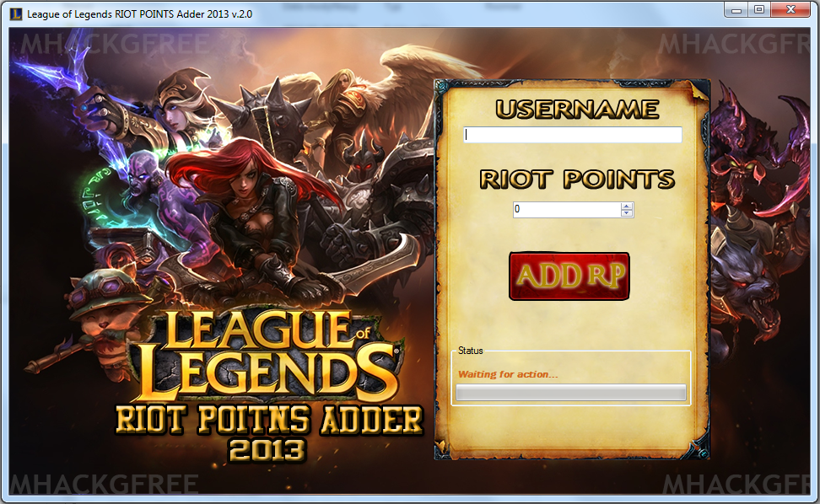This screenshot has height=504, width=820.
Task: Click the League of Legends title bar icon
Action: [x=16, y=13]
